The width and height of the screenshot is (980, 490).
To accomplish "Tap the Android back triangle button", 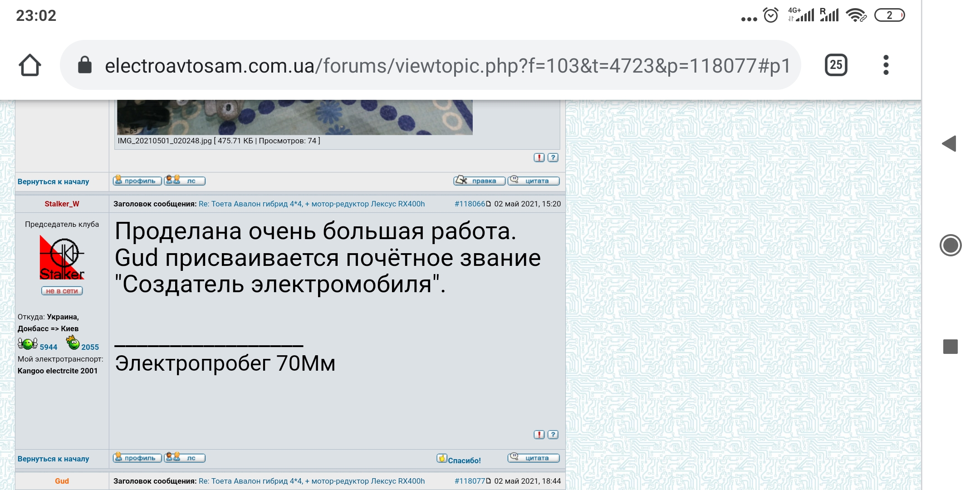I will pyautogui.click(x=949, y=144).
